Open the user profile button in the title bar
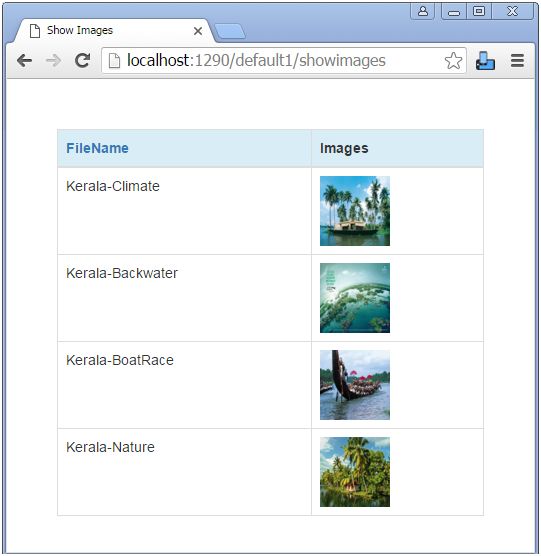 coord(423,11)
